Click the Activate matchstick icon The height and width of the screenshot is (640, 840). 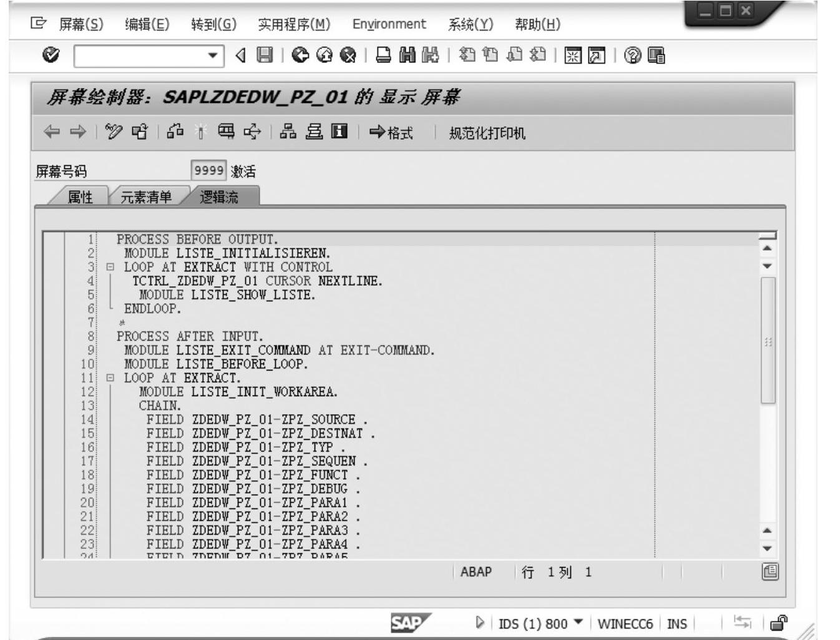tap(200, 132)
